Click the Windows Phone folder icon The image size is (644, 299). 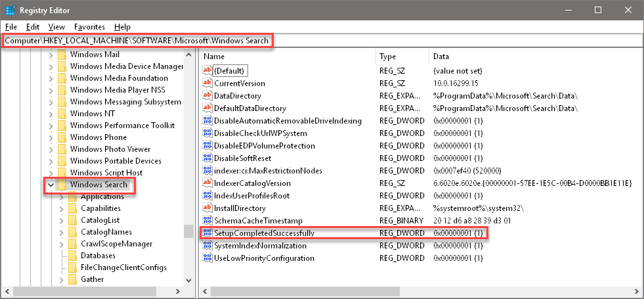coord(62,137)
